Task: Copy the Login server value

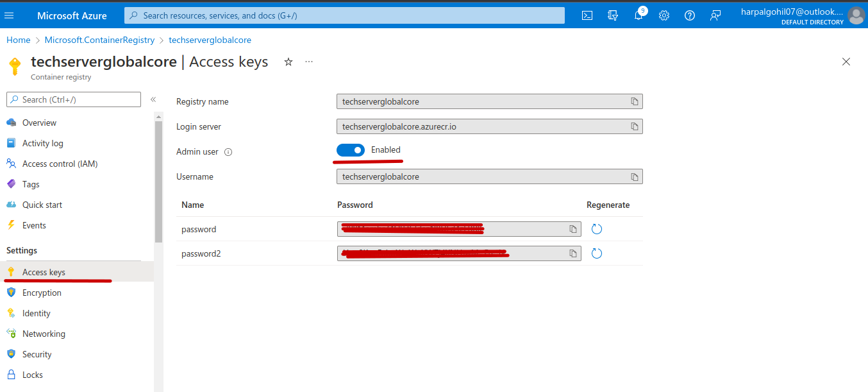Action: (x=635, y=126)
